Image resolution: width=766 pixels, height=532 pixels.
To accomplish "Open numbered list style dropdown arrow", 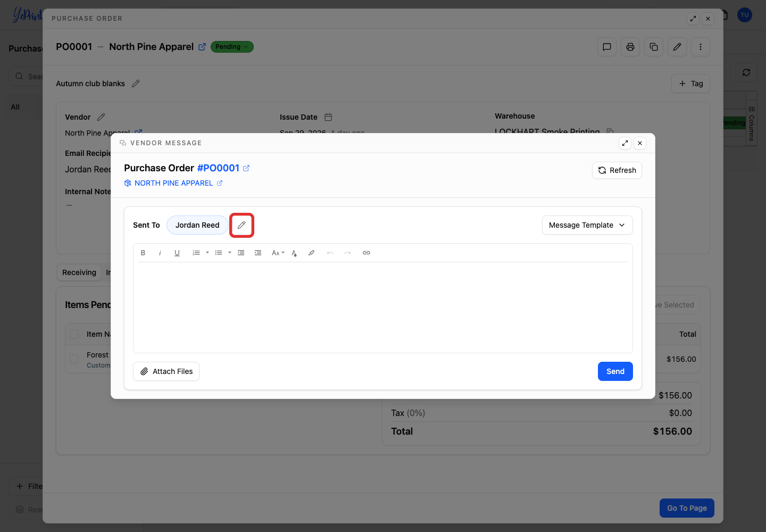I will coord(207,253).
